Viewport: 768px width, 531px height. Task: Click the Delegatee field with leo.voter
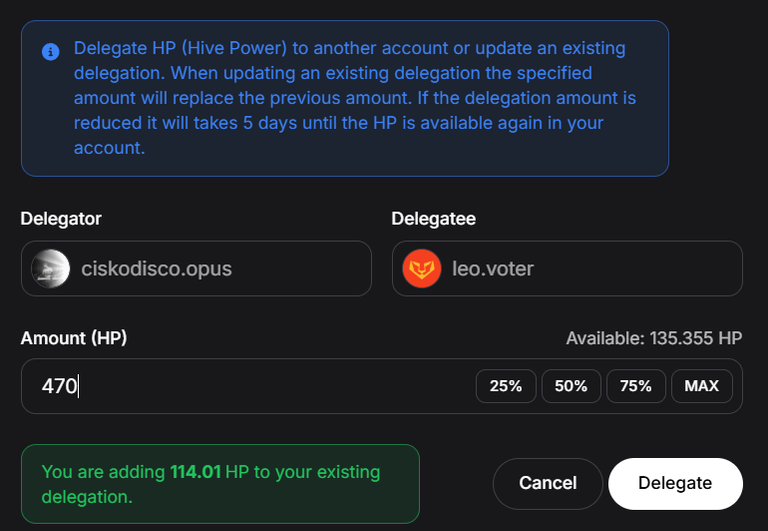567,268
